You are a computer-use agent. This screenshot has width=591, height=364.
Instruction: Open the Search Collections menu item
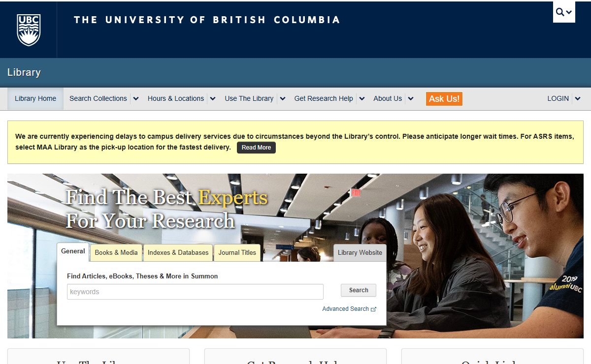click(98, 99)
